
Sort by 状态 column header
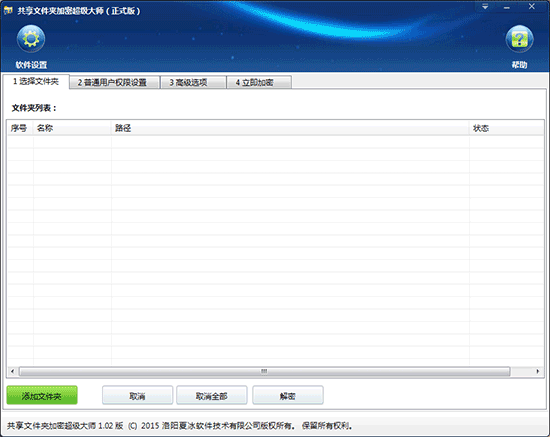pyautogui.click(x=506, y=128)
